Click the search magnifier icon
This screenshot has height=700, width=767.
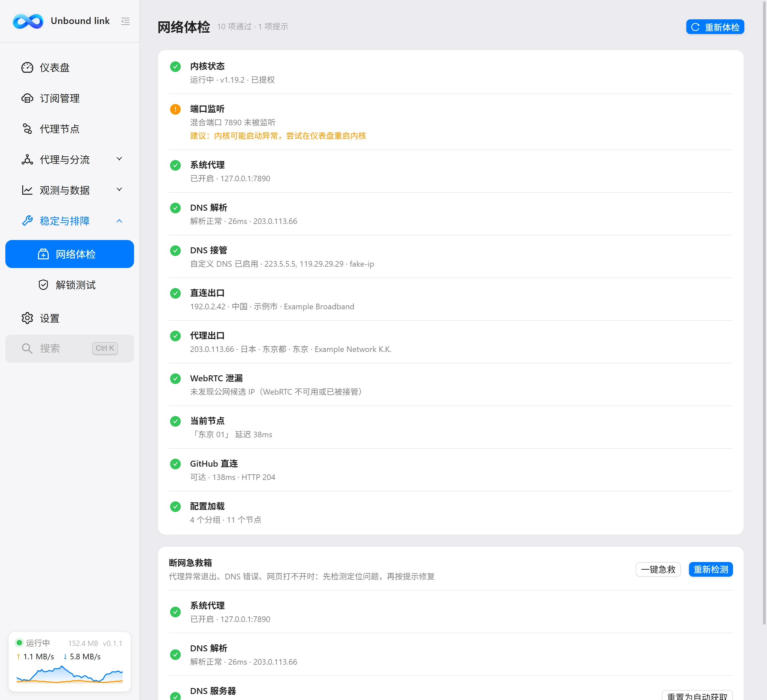[x=27, y=348]
